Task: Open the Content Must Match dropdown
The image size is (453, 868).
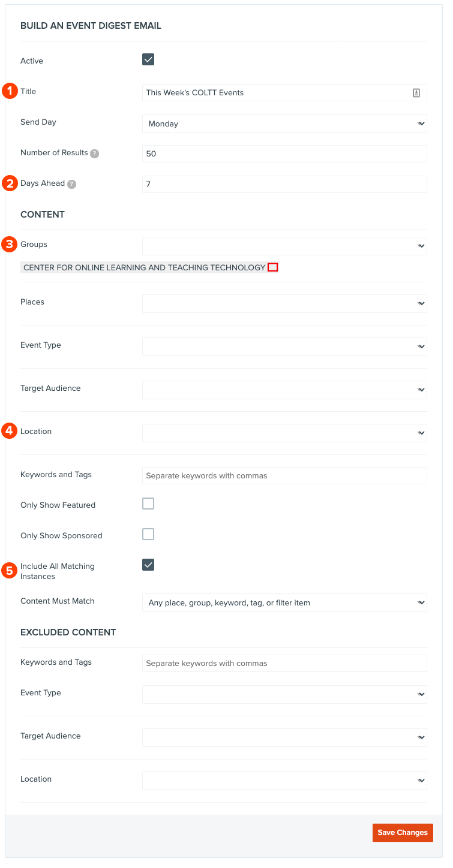Action: coord(284,602)
